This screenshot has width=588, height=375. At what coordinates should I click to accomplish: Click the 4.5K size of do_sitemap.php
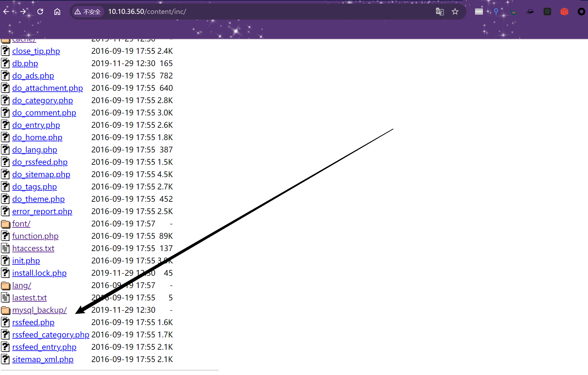tap(165, 175)
